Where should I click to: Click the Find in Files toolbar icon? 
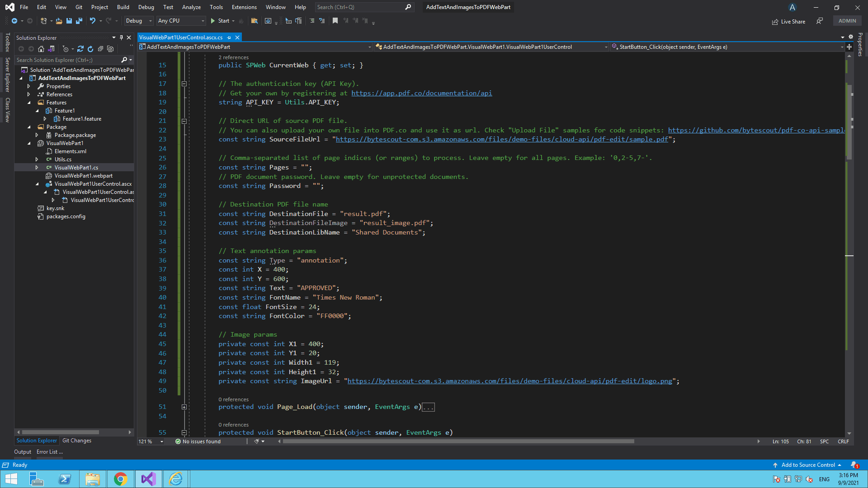[x=255, y=21]
